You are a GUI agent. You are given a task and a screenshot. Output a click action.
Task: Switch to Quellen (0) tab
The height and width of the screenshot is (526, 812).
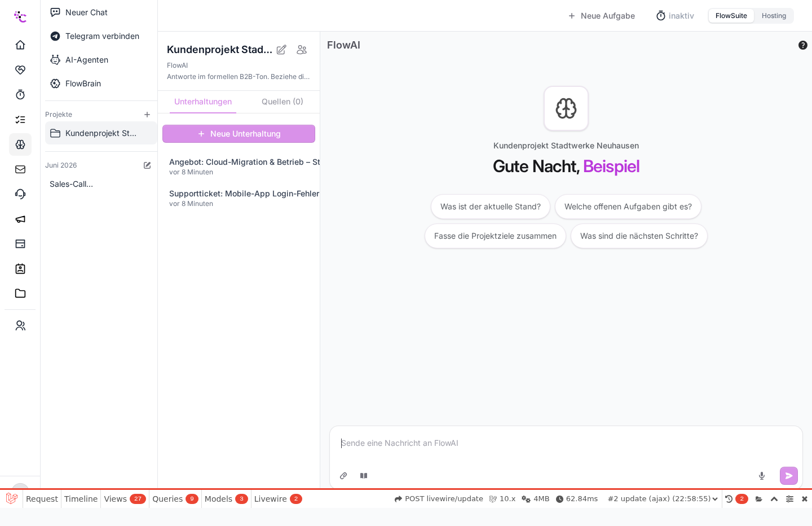click(x=283, y=102)
